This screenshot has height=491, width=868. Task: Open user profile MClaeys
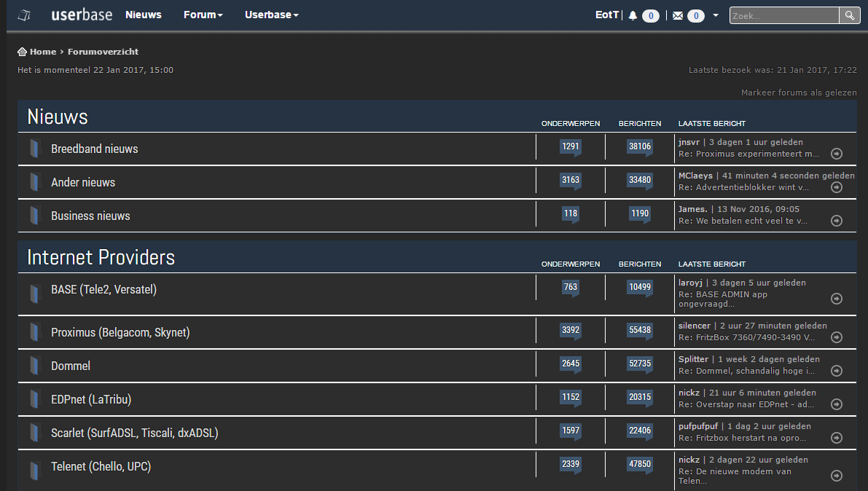coord(696,176)
